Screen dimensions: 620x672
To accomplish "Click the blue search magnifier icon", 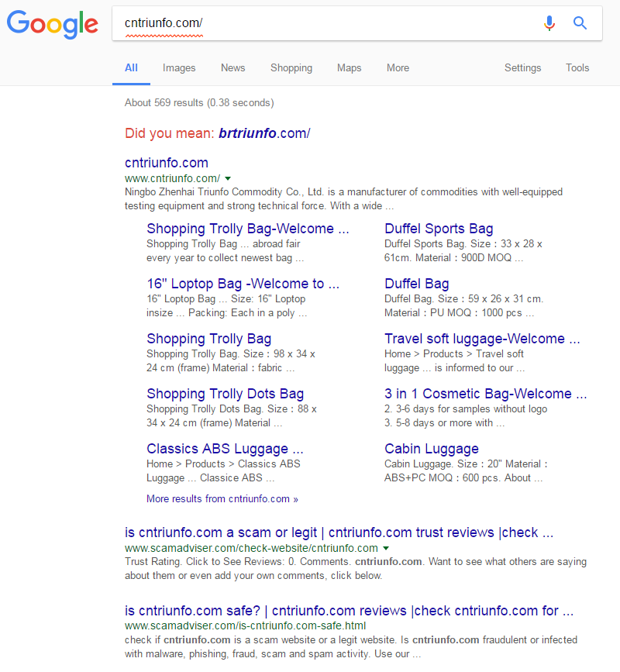I will 580,22.
